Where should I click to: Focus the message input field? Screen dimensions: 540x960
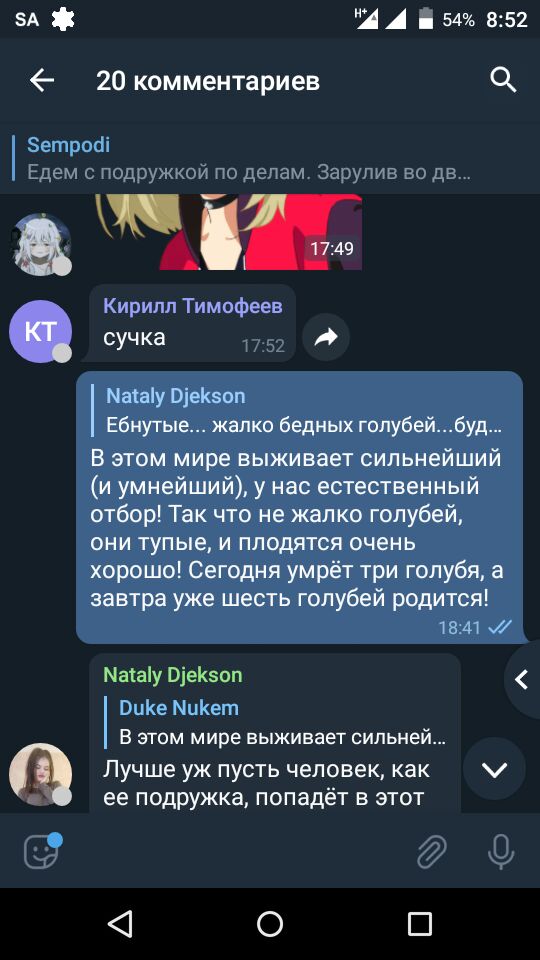[236, 851]
